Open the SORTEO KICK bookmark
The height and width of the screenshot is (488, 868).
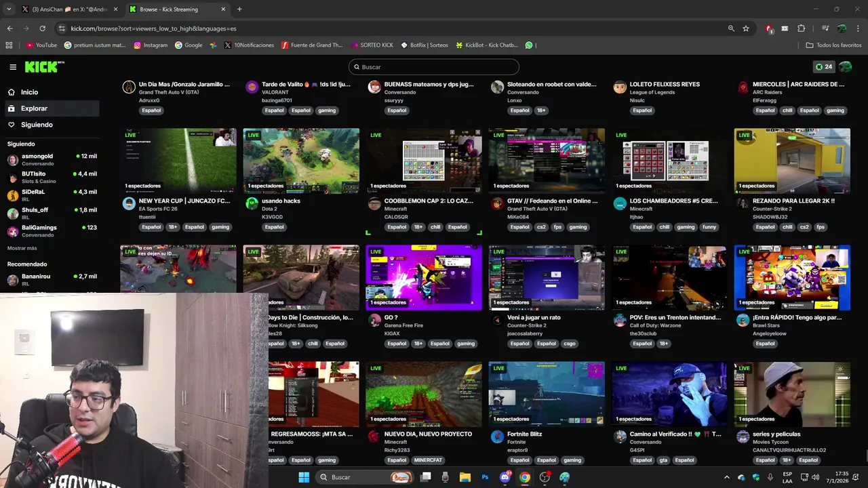[x=372, y=45]
